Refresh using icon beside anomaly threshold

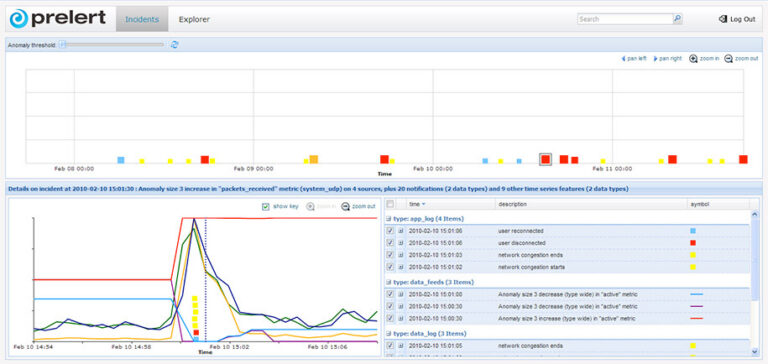(174, 45)
